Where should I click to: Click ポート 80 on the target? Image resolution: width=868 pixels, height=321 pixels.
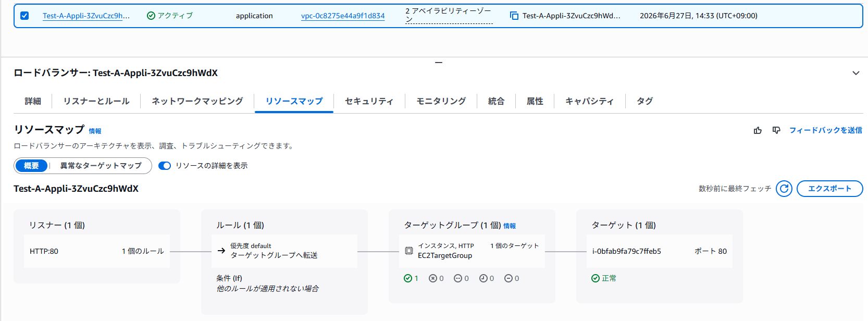point(711,251)
